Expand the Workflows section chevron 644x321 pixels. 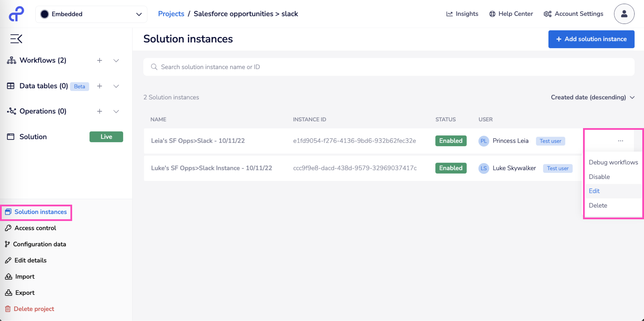pos(116,60)
